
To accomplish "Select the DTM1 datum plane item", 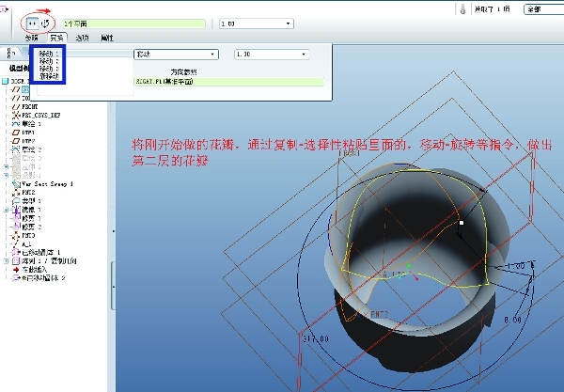I will [28, 132].
